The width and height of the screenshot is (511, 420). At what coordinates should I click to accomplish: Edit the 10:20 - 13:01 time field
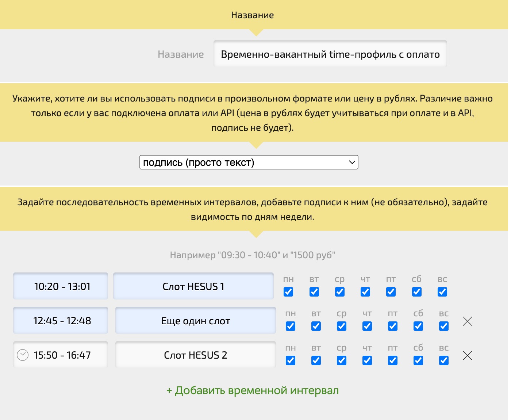61,286
